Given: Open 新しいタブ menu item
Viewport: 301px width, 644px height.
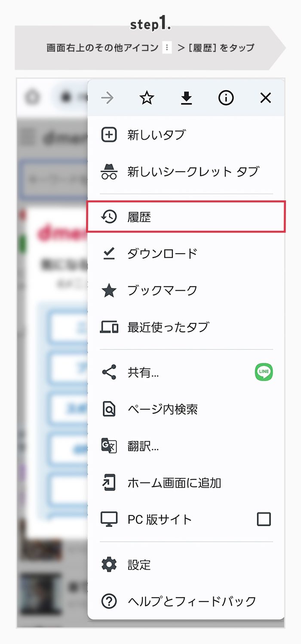Looking at the screenshot, I should [186, 135].
